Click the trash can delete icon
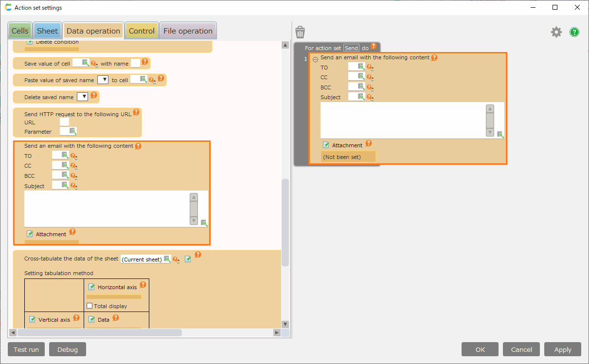Viewport: 589px width, 364px height. [x=300, y=33]
